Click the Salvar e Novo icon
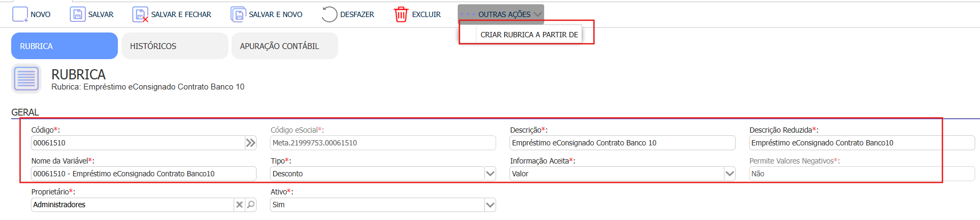The image size is (980, 220). (238, 14)
